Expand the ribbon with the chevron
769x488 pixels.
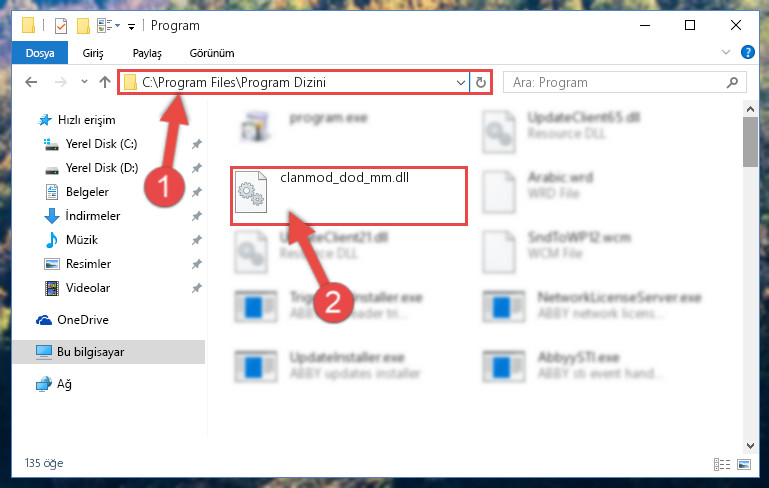pyautogui.click(x=726, y=52)
